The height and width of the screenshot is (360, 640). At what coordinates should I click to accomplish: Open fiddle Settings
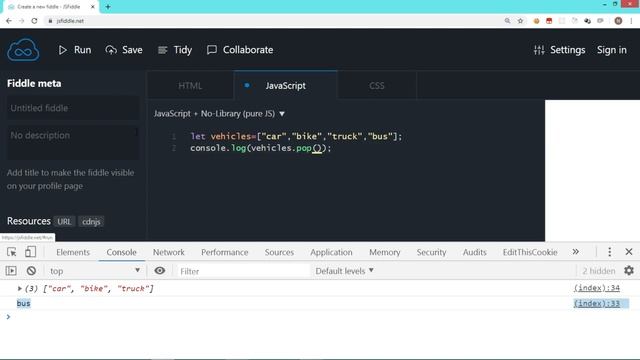(560, 50)
